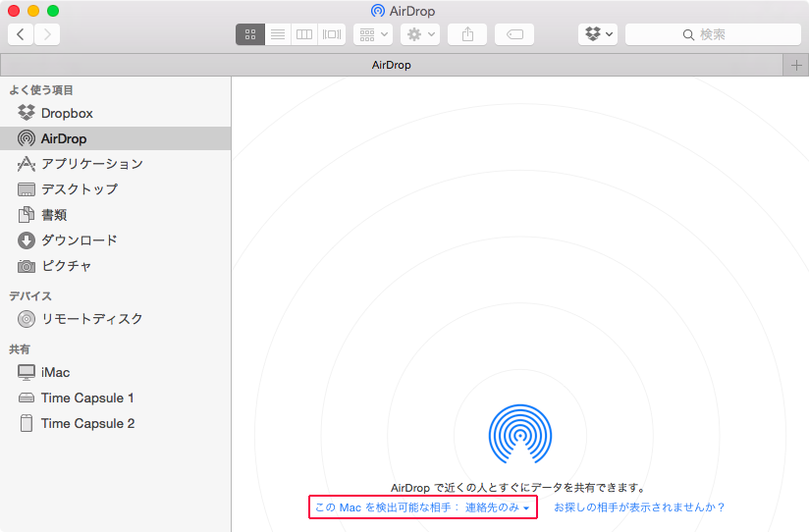Image resolution: width=809 pixels, height=532 pixels.
Task: Click the Edit Tags toolbar button
Action: tap(514, 34)
